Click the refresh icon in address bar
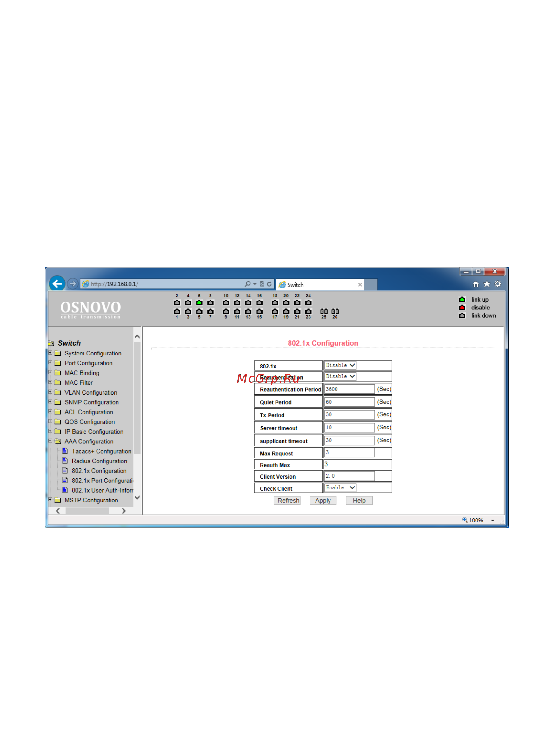The width and height of the screenshot is (533, 756). coord(270,284)
